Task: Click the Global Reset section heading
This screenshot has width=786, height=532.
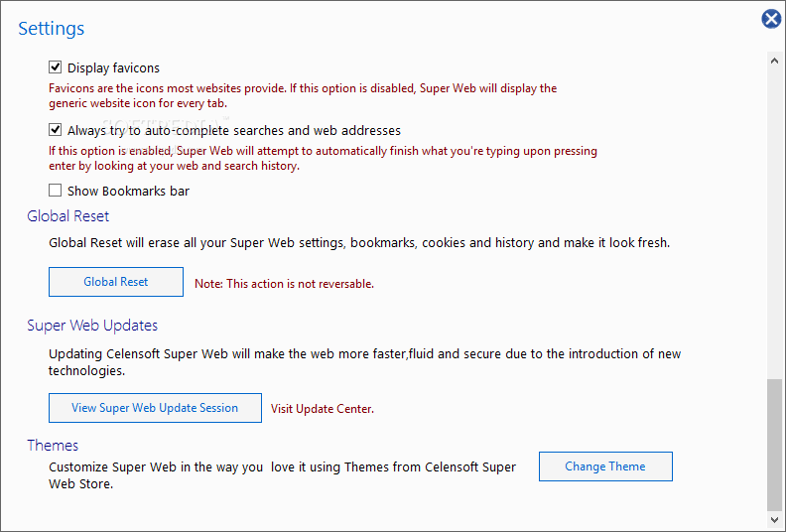Action: point(68,216)
